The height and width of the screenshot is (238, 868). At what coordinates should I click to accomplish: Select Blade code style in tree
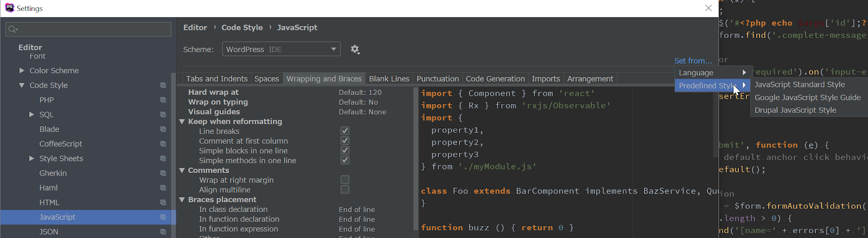49,129
